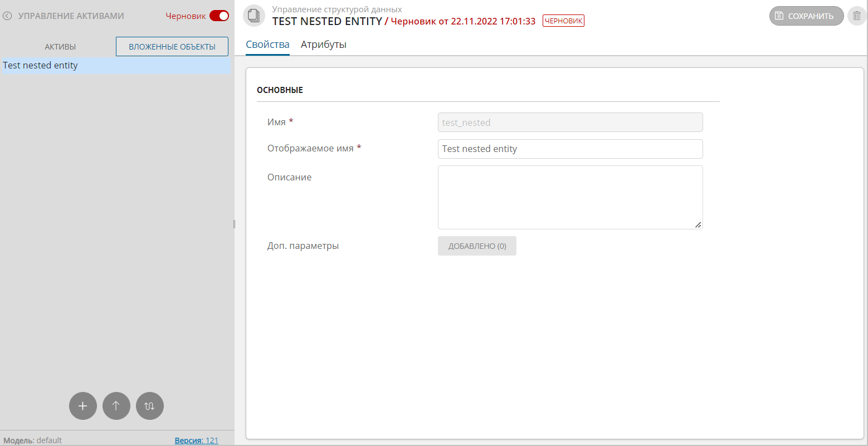Click the trash delete icon

857,16
